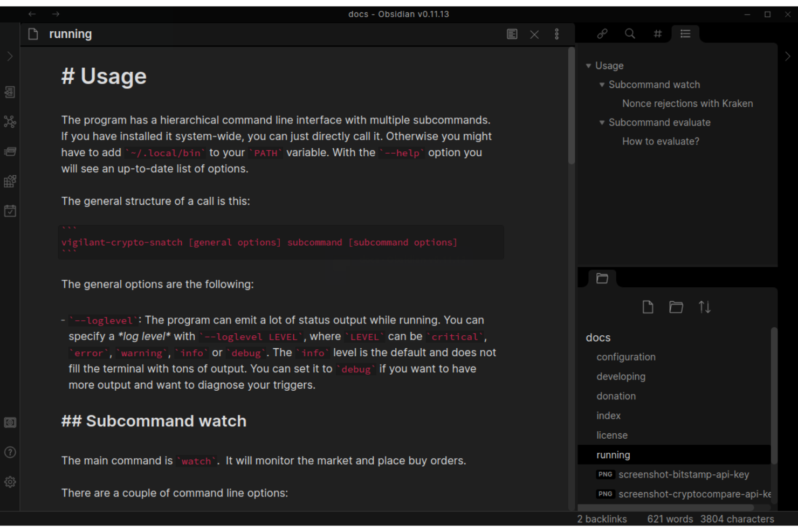Expand the left sidebar with the chevron

(10, 56)
